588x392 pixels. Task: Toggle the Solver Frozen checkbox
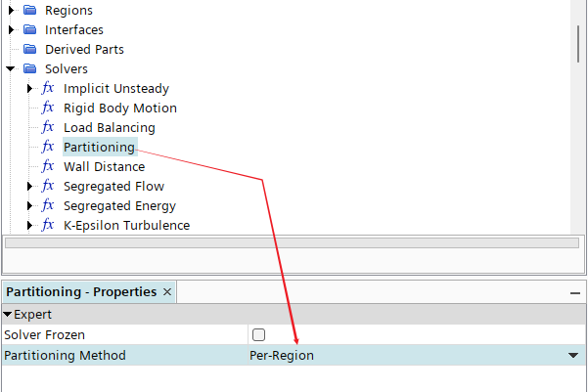(258, 334)
